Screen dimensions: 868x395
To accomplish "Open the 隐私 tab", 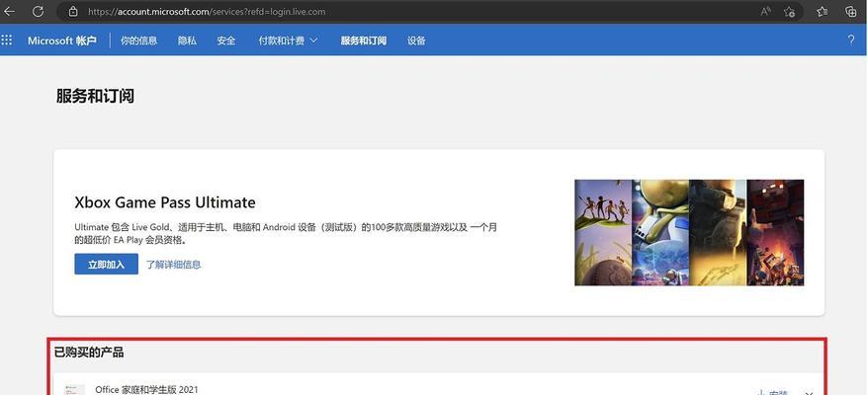I will pos(187,40).
